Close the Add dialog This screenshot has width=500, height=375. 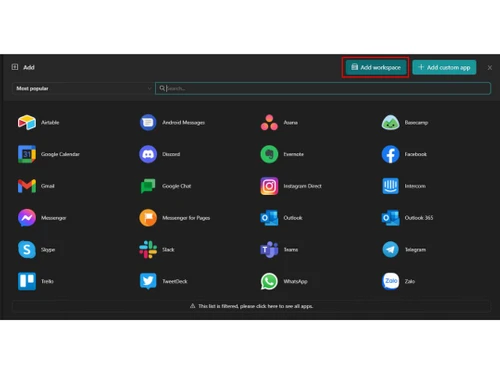490,68
